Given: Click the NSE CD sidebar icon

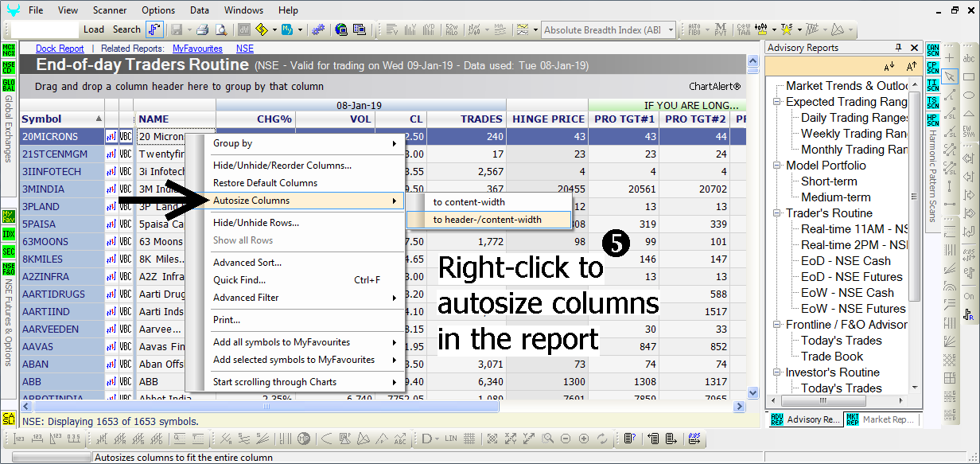Looking at the screenshot, I should tap(9, 67).
